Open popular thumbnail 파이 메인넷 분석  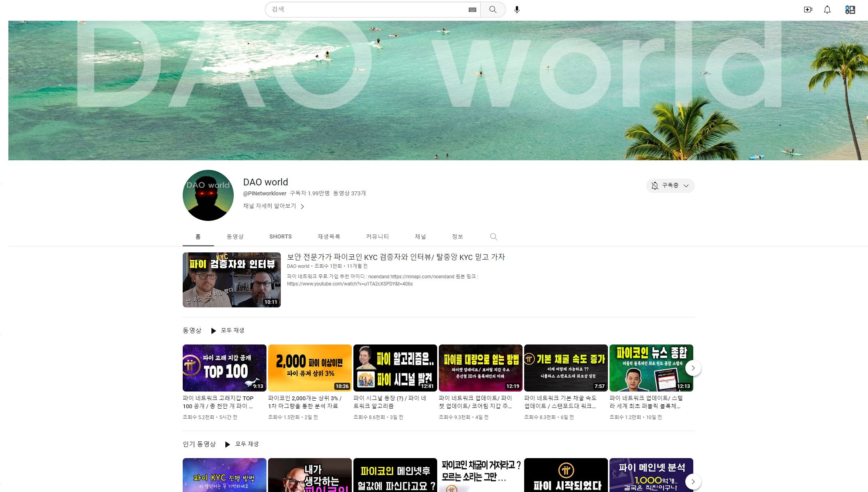tap(651, 475)
